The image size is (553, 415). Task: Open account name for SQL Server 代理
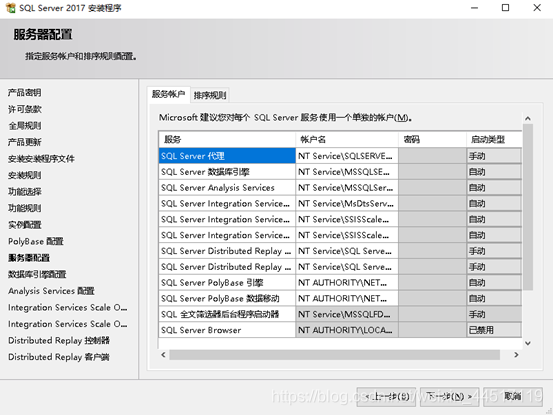[347, 156]
